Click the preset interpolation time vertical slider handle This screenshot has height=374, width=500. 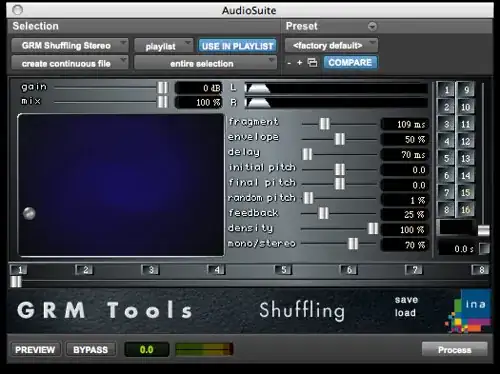484,230
